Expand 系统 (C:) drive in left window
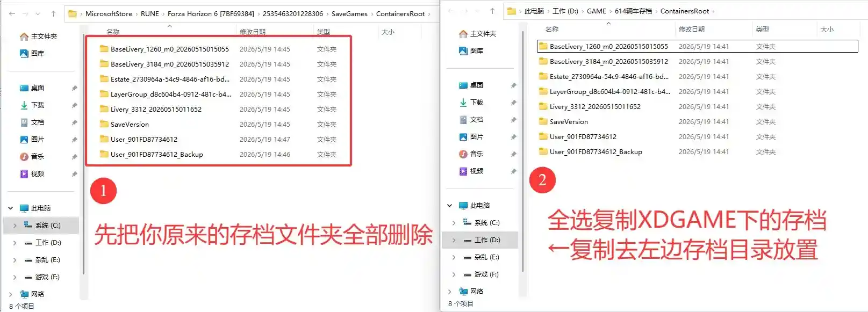This screenshot has height=312, width=868. tap(15, 226)
